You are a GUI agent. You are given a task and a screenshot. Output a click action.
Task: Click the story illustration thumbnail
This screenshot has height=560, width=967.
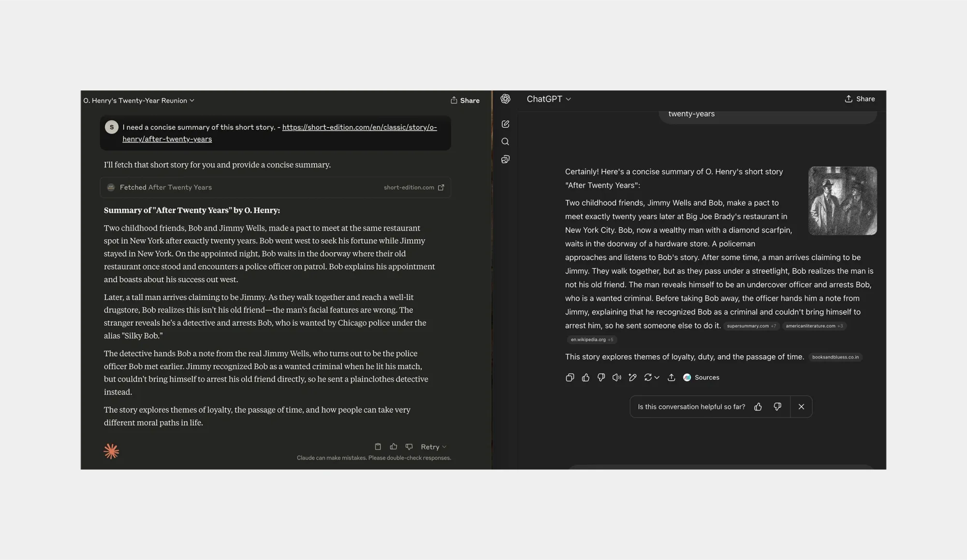click(842, 201)
